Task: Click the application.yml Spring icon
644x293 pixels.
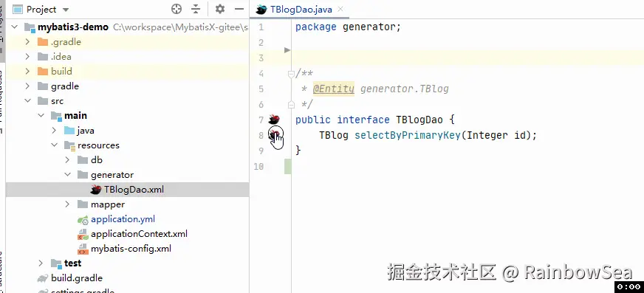Action: tap(83, 219)
